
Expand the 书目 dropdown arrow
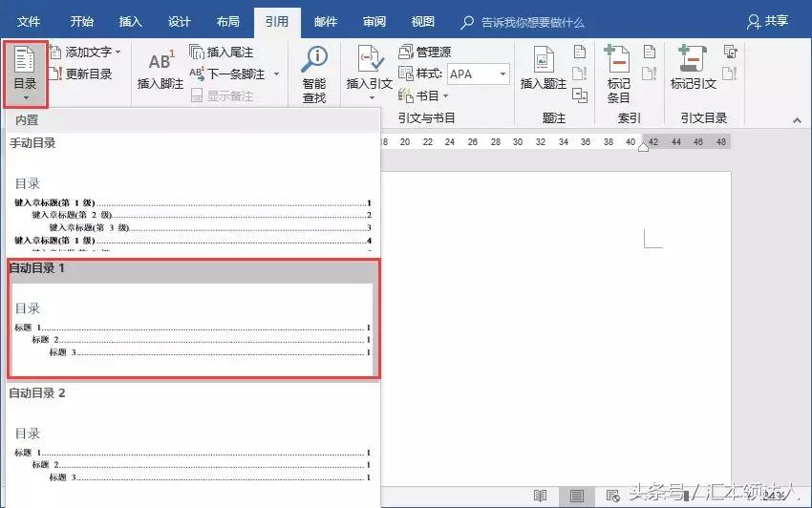(445, 95)
